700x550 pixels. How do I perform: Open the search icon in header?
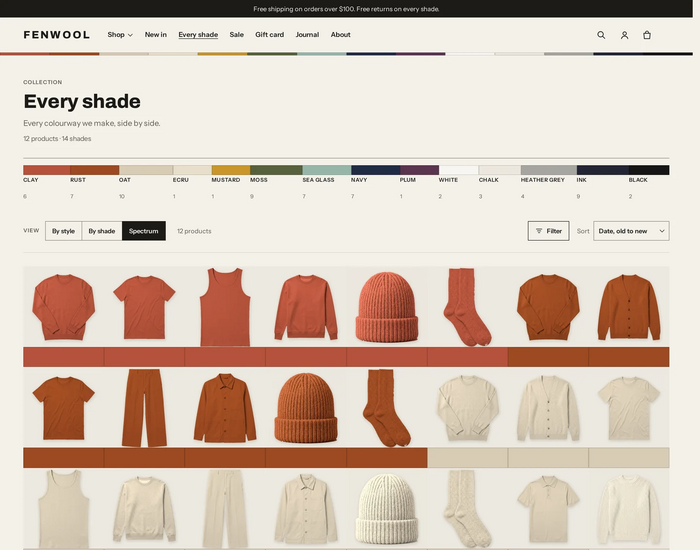601,35
